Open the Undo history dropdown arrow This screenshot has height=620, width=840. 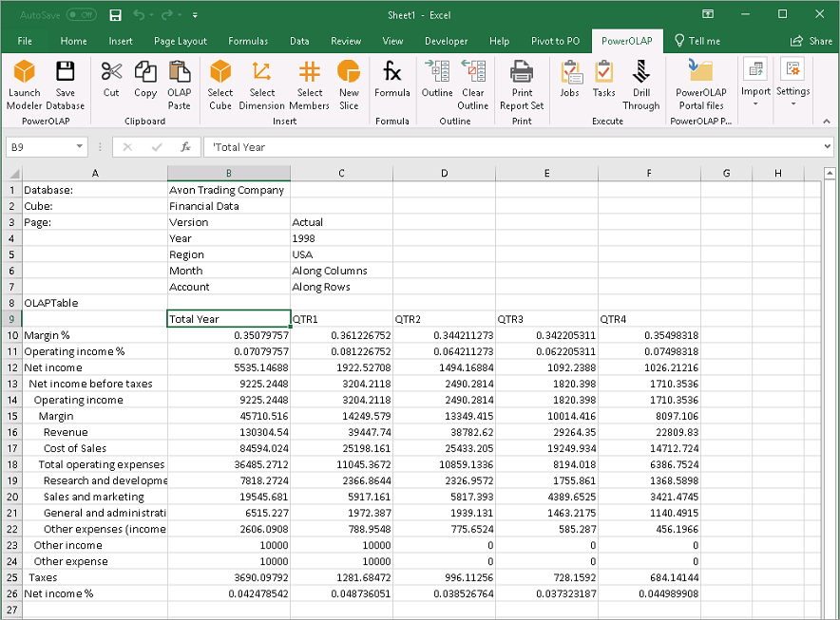pos(152,15)
